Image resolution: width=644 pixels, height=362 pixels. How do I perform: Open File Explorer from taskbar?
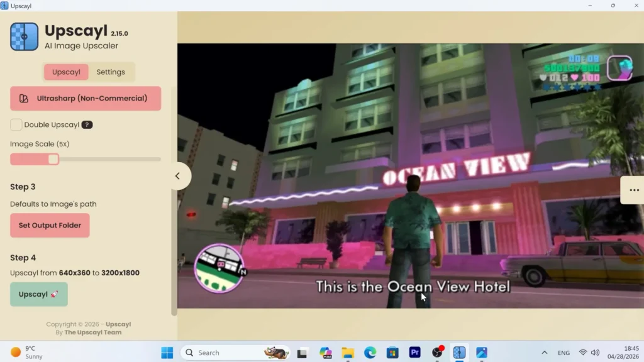[x=348, y=353]
